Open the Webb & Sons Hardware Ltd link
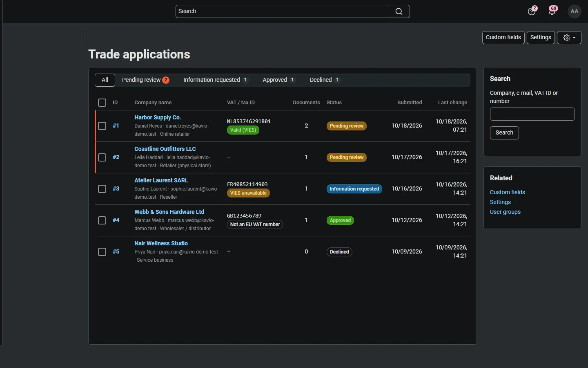Viewport: 588px width, 368px height. (x=169, y=212)
